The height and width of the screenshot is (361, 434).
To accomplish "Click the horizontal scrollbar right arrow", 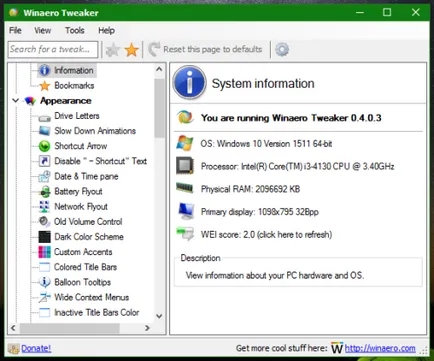I will pos(147,328).
